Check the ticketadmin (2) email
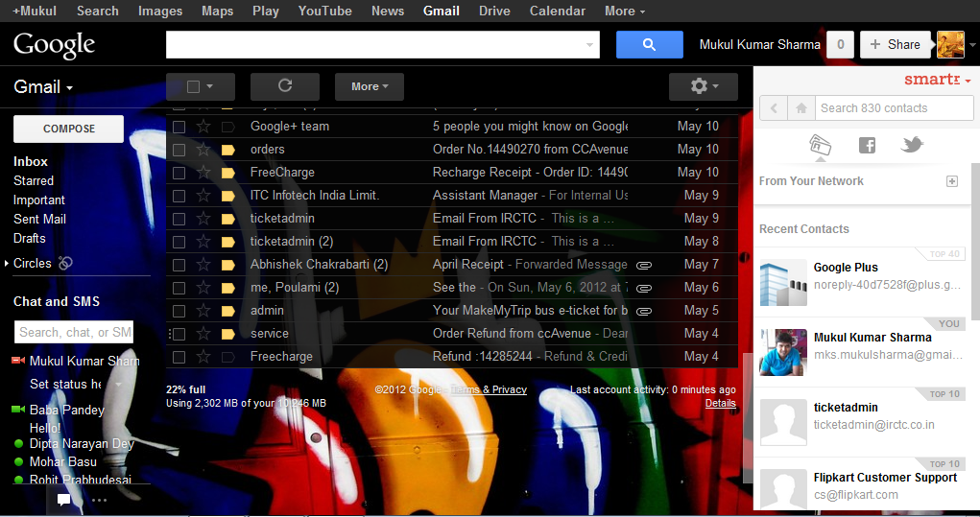 point(179,243)
